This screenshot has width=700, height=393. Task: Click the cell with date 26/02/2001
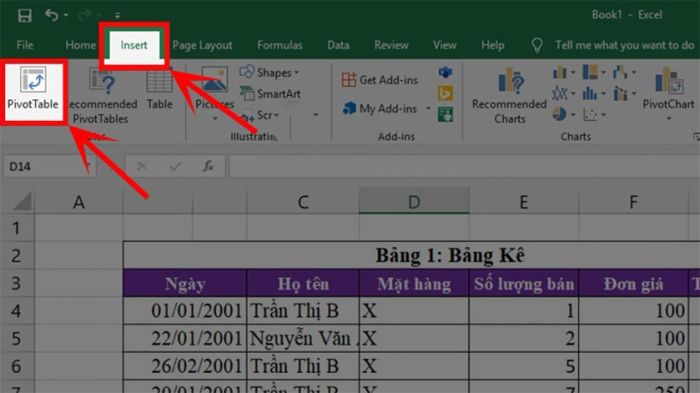[x=185, y=366]
